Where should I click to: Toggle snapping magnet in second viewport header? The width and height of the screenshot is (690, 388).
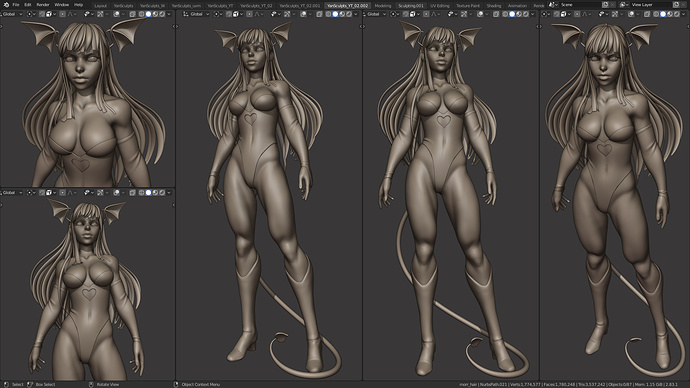coord(229,14)
